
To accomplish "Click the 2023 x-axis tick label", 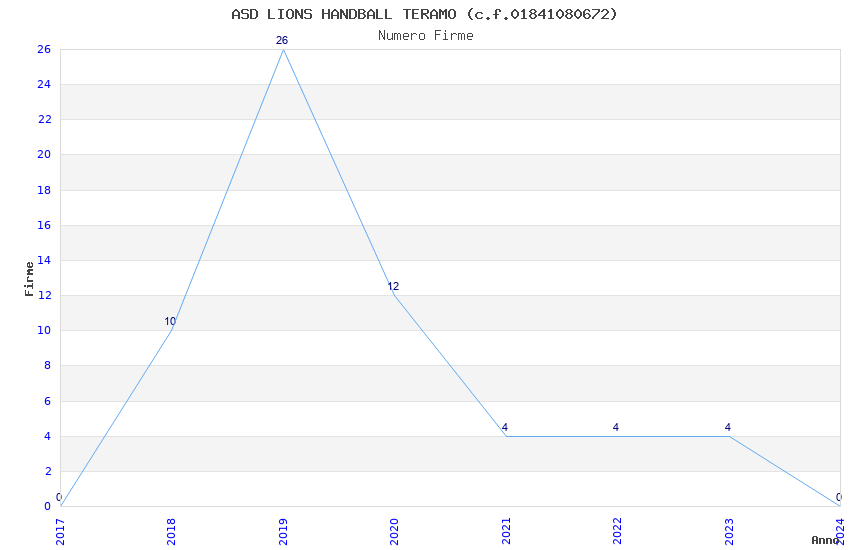I will point(729,532).
